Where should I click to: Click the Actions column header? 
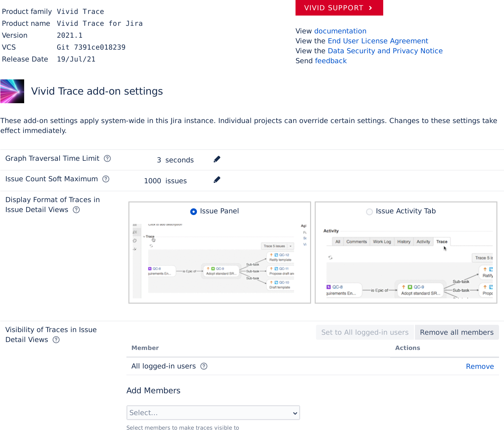[407, 348]
